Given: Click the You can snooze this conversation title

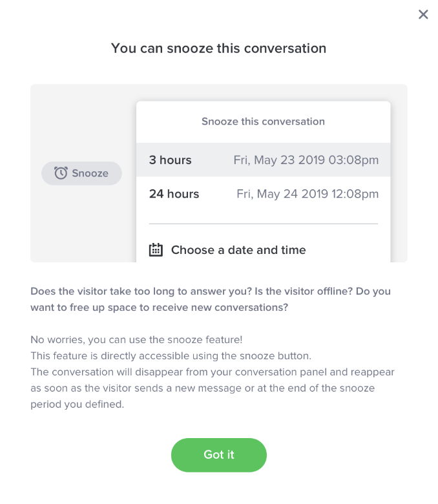Looking at the screenshot, I should point(218,48).
